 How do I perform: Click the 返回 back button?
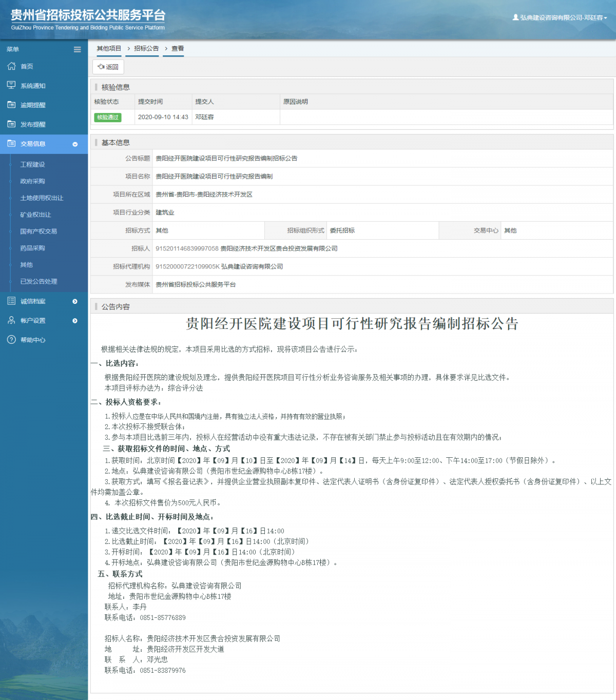(108, 66)
